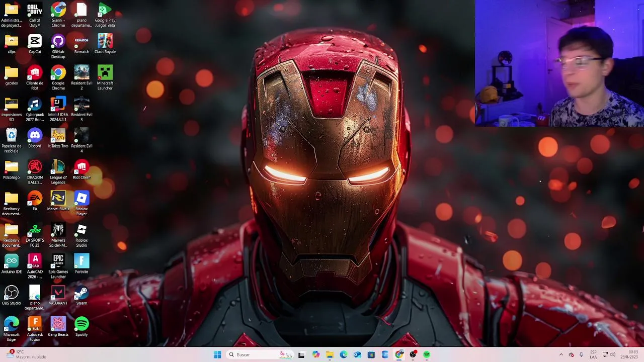Screen dimensions: 644x362
Task: Open the ESP LAA language switcher
Action: (593, 354)
